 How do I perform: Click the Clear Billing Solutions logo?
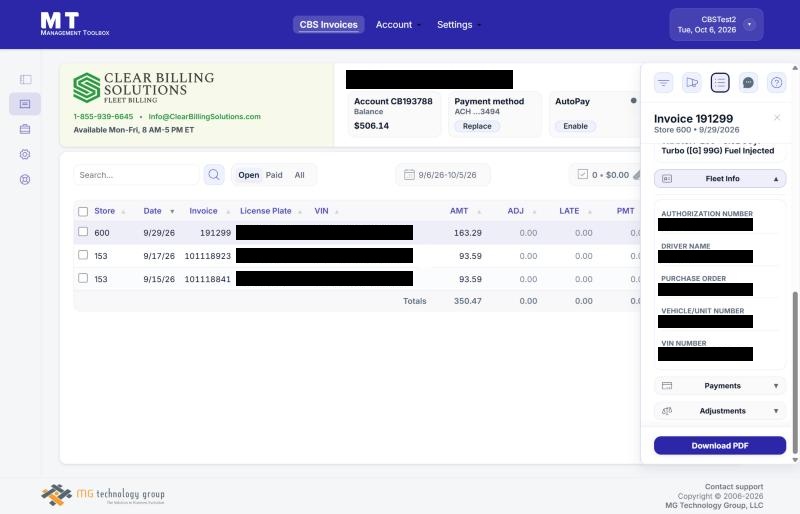coord(143,87)
